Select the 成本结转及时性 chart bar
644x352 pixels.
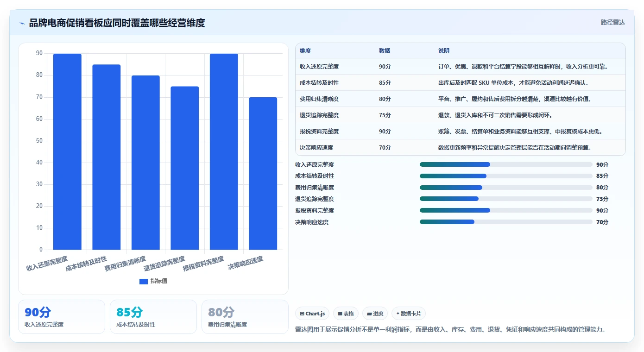click(107, 157)
